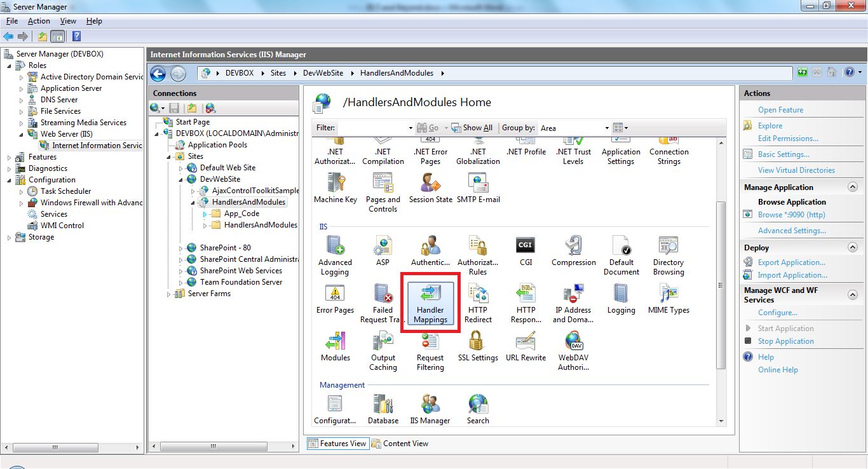
Task: Open the Handler Mappings feature
Action: coord(430,302)
